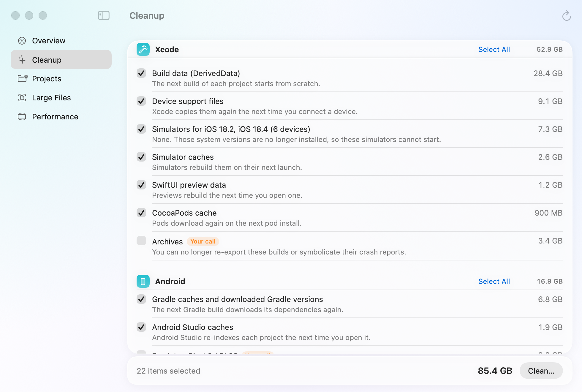Uncheck Simulators for iOS 18.2 checkbox
The height and width of the screenshot is (392, 582).
tap(141, 129)
